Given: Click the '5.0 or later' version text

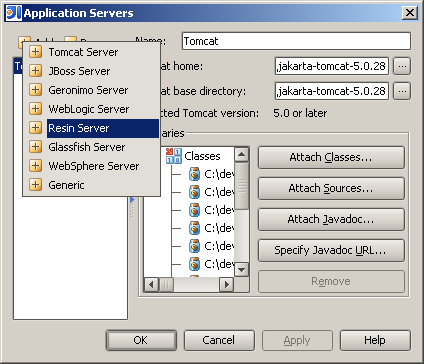Looking at the screenshot, I should click(300, 113).
